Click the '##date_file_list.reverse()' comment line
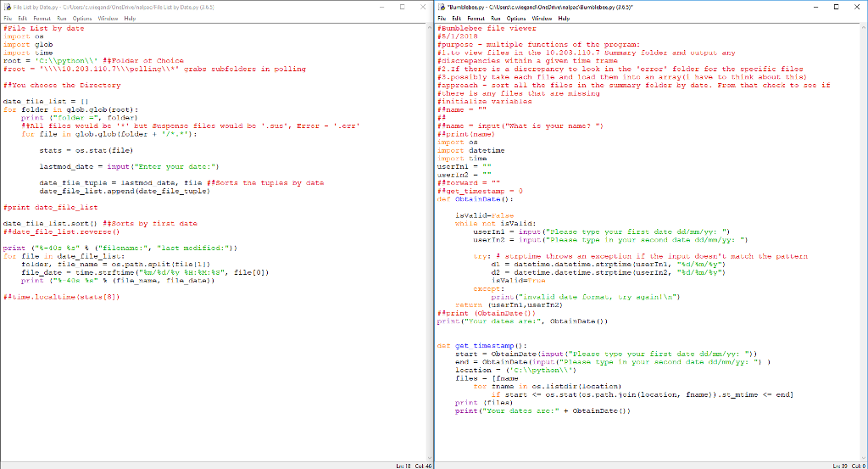868x469 pixels. pos(61,232)
